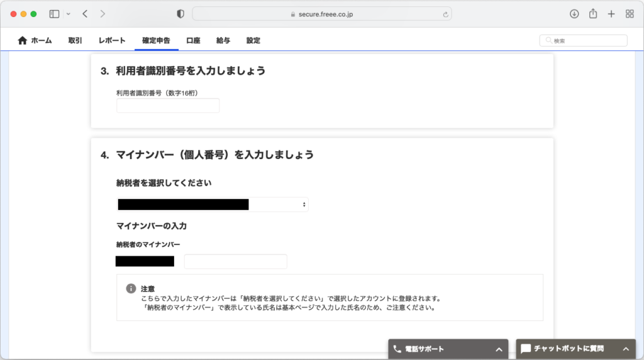The width and height of the screenshot is (644, 360).
Task: Click the phone icon in 電話サポート
Action: coord(397,349)
